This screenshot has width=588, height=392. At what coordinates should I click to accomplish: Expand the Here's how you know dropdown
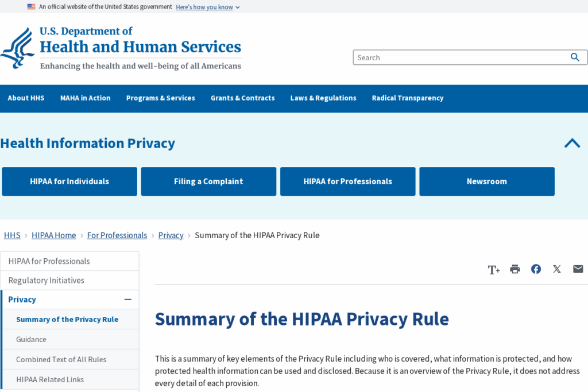[x=208, y=7]
